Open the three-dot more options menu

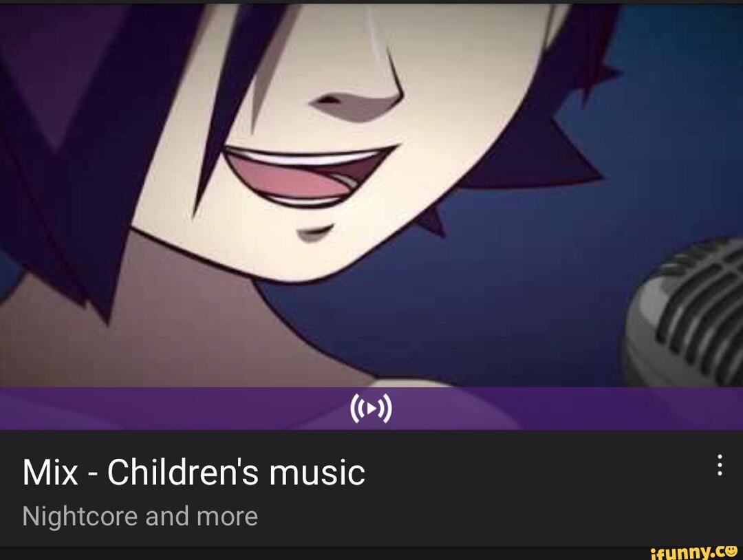720,465
